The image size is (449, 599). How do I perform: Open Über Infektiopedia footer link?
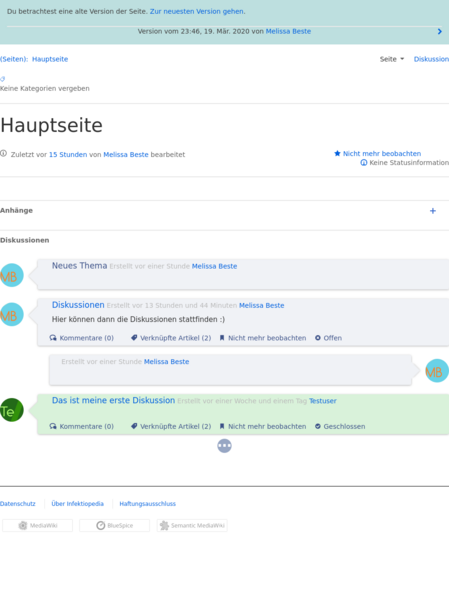click(78, 504)
